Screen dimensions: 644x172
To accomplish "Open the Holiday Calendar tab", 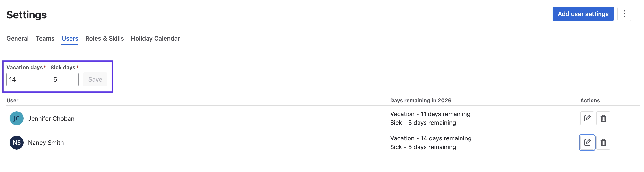I will tap(155, 38).
